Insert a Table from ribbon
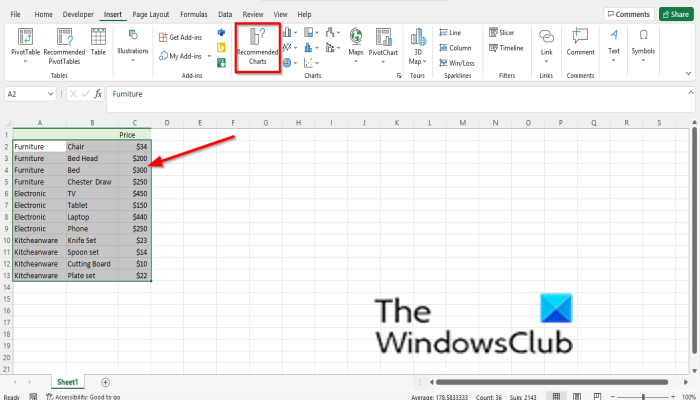 click(x=98, y=42)
